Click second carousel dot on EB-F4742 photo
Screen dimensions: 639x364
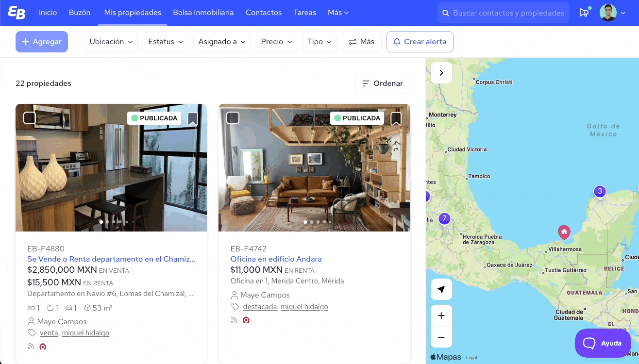(312, 222)
